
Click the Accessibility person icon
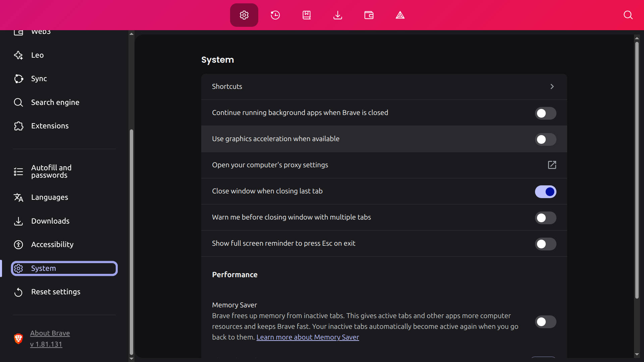(x=18, y=244)
